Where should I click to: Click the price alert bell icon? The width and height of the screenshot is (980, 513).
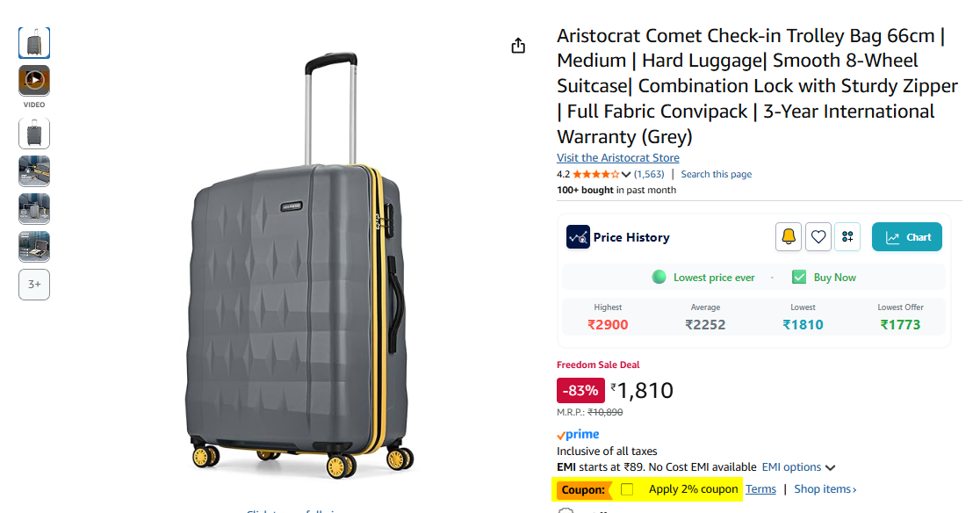(x=788, y=237)
